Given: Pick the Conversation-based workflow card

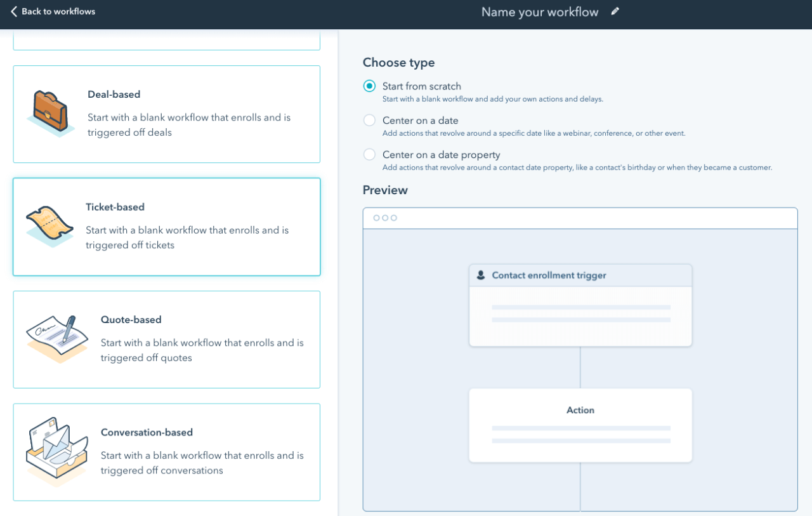Looking at the screenshot, I should click(x=167, y=453).
